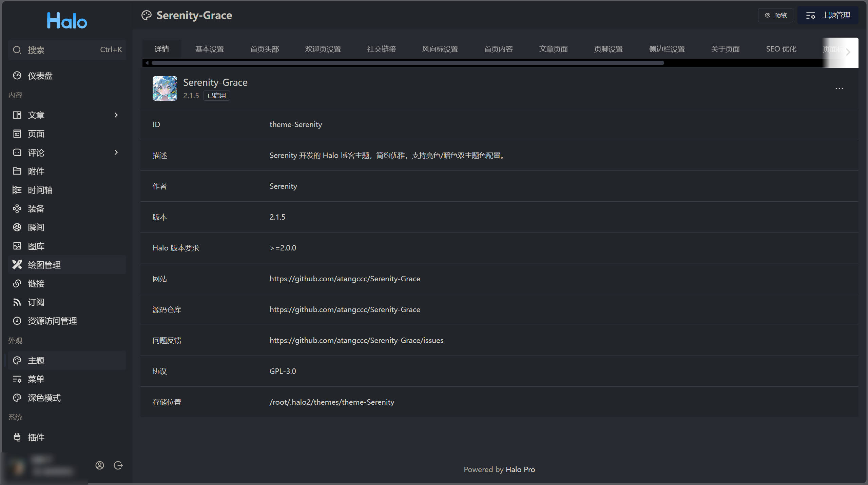Click the 瞬间 moments icon
Screen dimensions: 868x485
(x=17, y=227)
